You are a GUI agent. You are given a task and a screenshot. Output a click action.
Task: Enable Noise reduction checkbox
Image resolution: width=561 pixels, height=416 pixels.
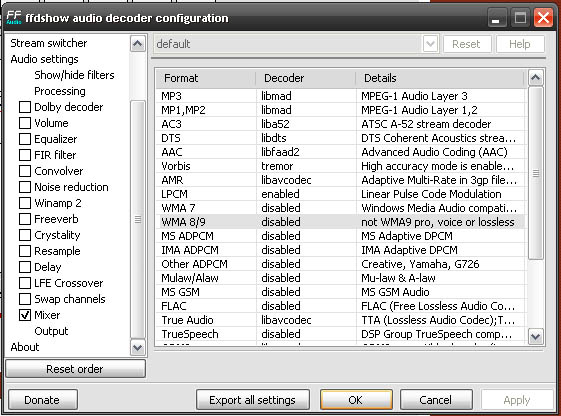[25, 187]
